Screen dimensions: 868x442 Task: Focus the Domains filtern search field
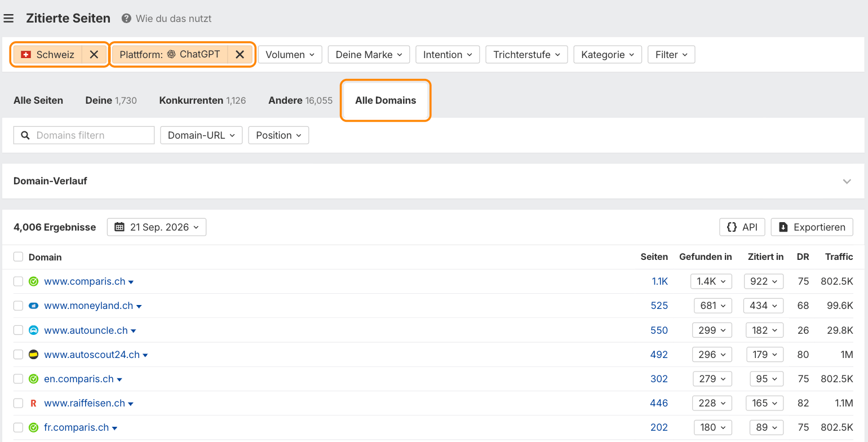tap(84, 135)
